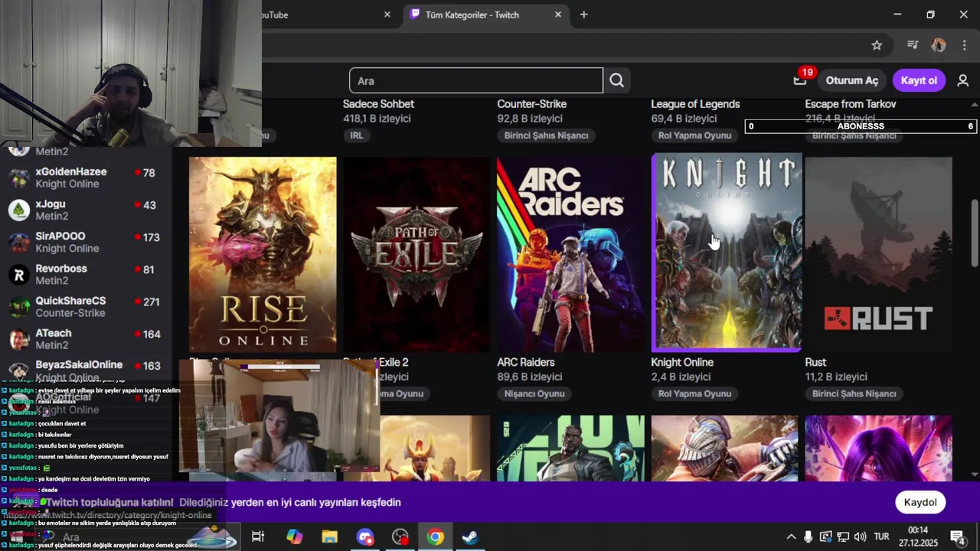Image resolution: width=980 pixels, height=551 pixels.
Task: Focus the Ara search field
Action: 476,80
